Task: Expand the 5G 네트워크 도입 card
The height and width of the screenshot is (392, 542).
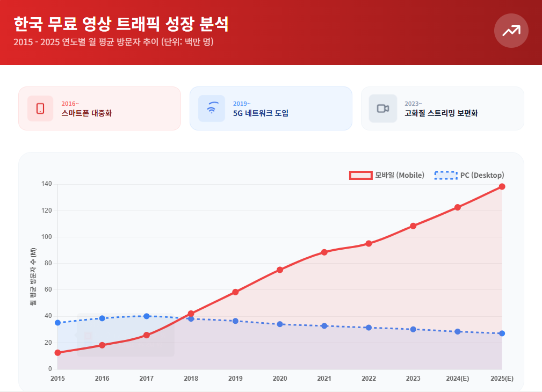Action: pos(271,108)
